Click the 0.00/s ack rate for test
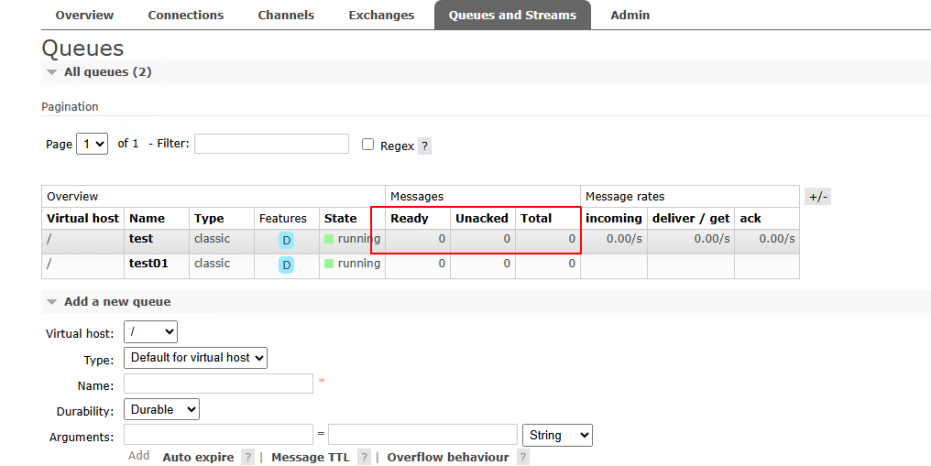The image size is (931, 466). pos(777,239)
